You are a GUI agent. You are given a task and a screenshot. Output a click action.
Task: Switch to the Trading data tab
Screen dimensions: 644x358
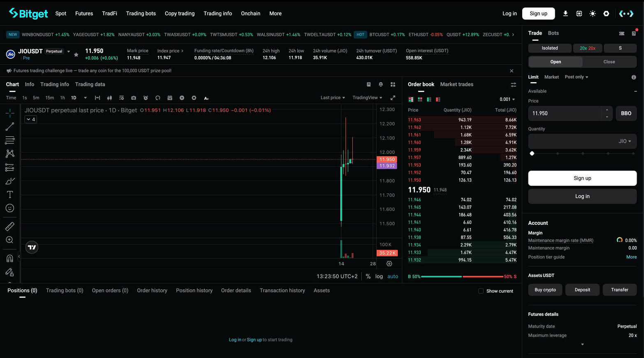point(90,84)
